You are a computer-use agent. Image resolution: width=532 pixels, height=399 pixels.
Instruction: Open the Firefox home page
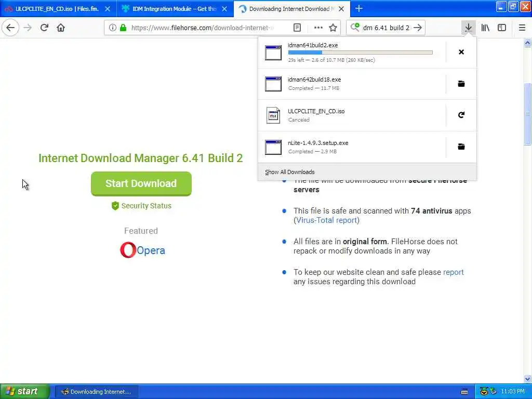[61, 28]
